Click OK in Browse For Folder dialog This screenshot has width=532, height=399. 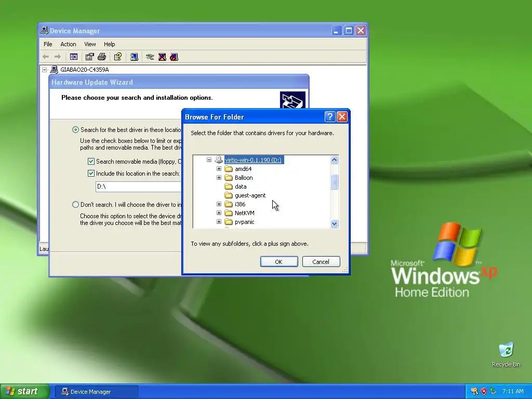(279, 262)
